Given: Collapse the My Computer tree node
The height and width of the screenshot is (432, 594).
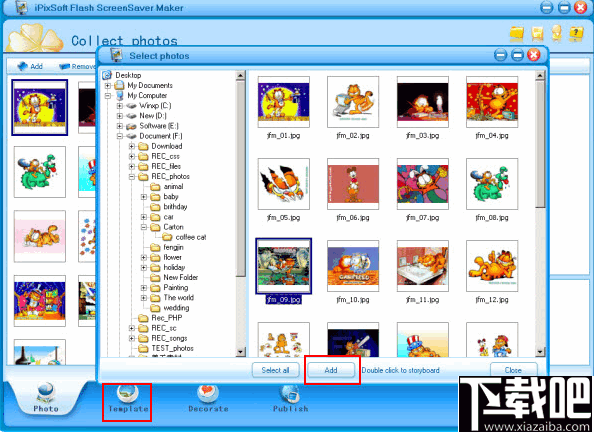Looking at the screenshot, I should pyautogui.click(x=108, y=96).
